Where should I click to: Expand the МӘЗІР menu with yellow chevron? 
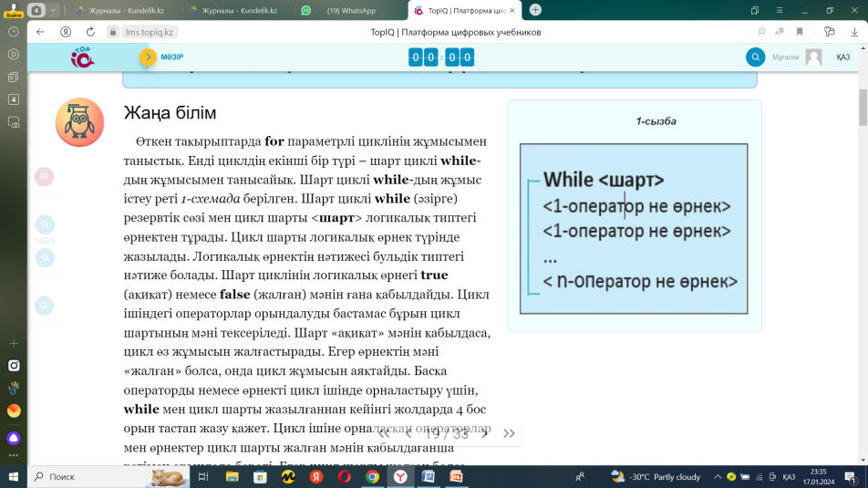pyautogui.click(x=148, y=57)
